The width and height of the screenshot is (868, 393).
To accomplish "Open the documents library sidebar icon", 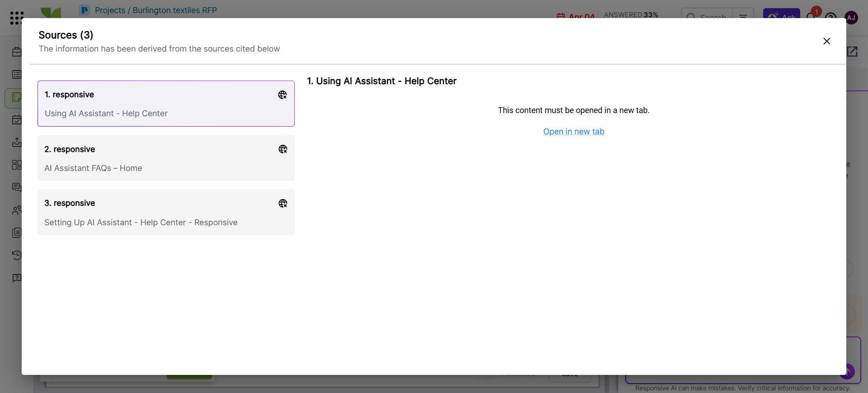I will click(17, 233).
